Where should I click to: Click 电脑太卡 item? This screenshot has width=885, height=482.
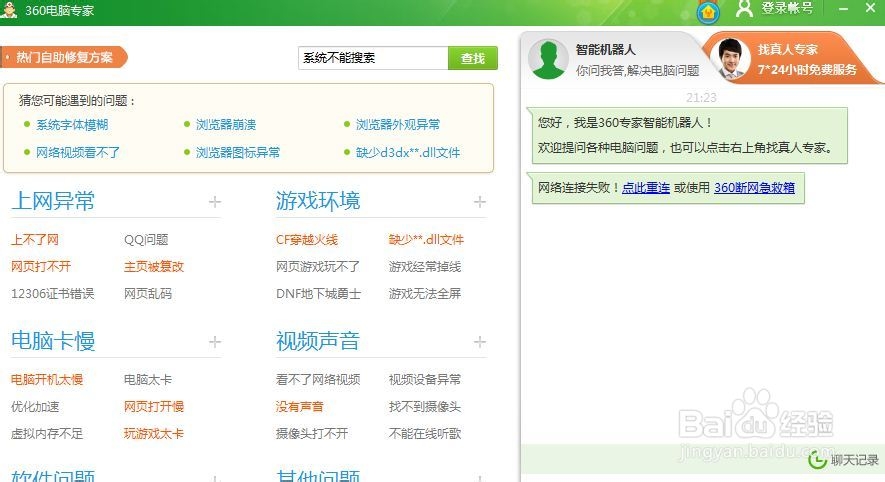(147, 380)
